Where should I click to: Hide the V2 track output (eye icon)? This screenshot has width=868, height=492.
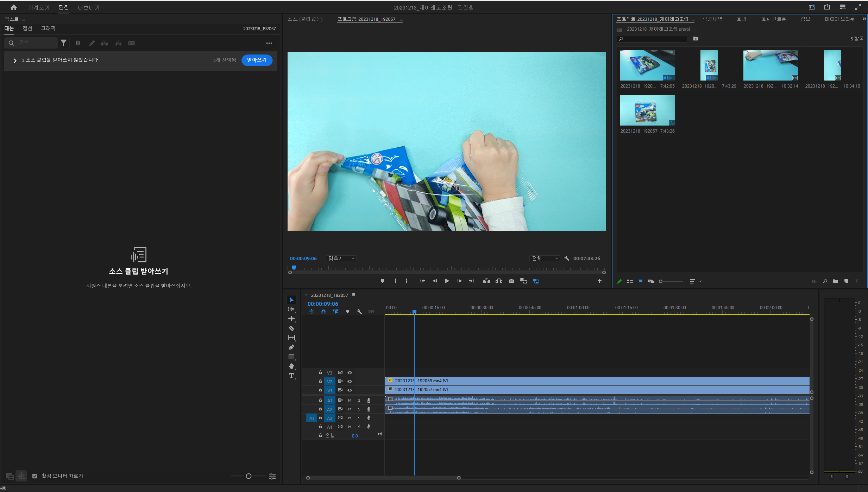click(350, 382)
